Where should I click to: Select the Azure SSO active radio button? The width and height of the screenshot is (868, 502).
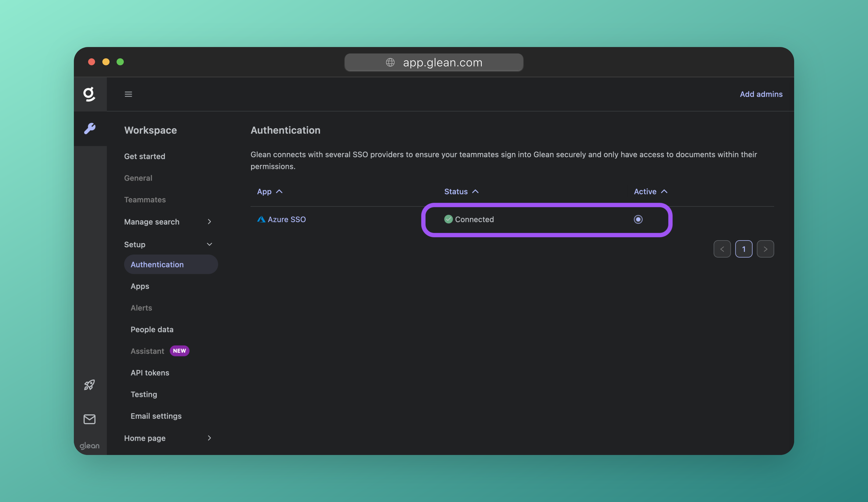tap(638, 219)
